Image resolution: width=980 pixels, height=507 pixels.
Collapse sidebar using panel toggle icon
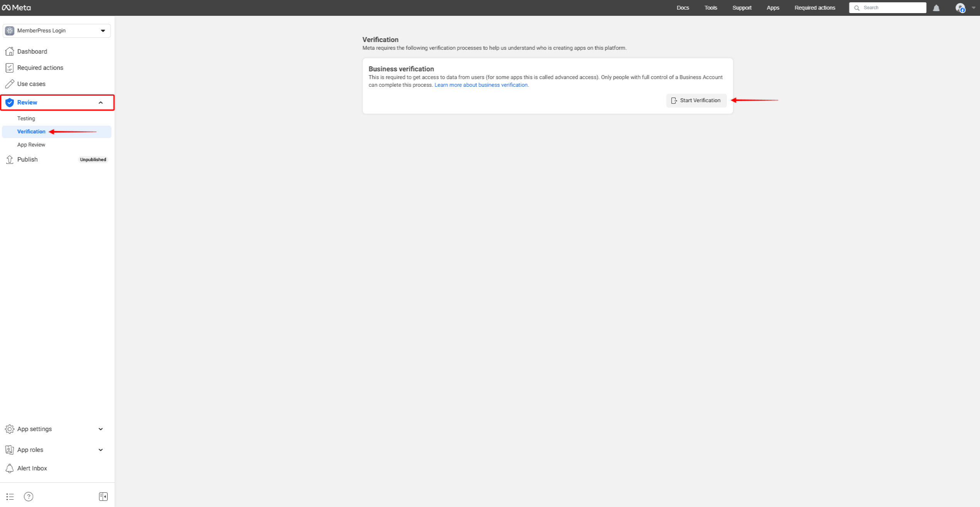103,497
